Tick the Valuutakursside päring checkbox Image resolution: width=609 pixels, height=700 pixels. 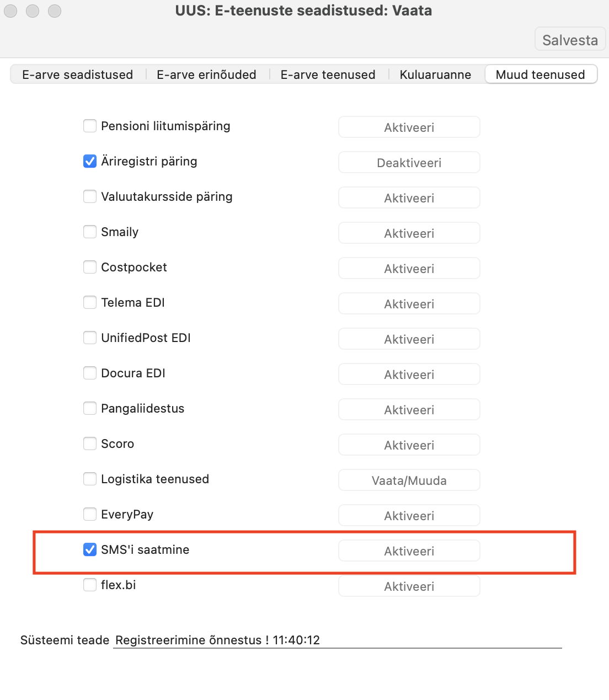pos(90,196)
